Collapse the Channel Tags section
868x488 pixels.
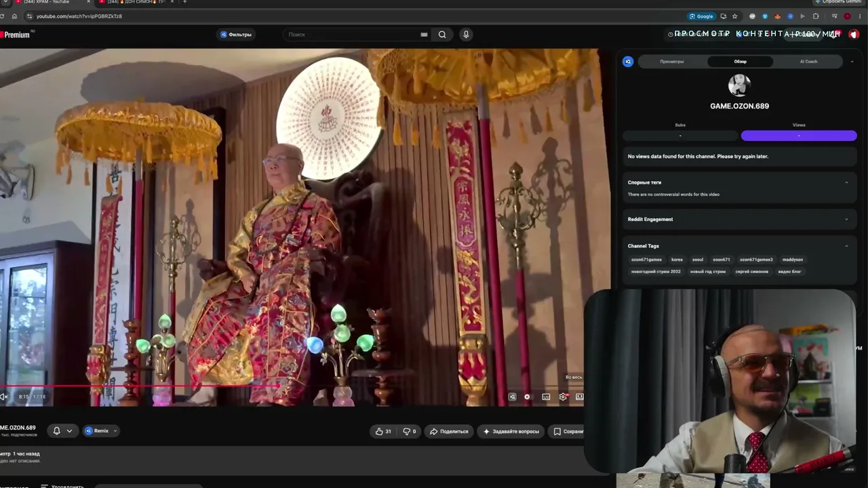click(846, 246)
